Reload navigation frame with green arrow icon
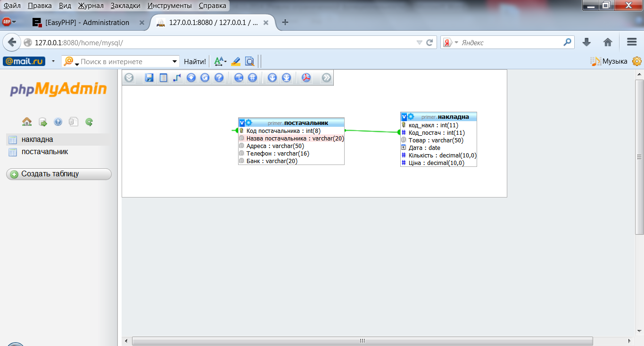Image resolution: width=644 pixels, height=346 pixels. (89, 122)
